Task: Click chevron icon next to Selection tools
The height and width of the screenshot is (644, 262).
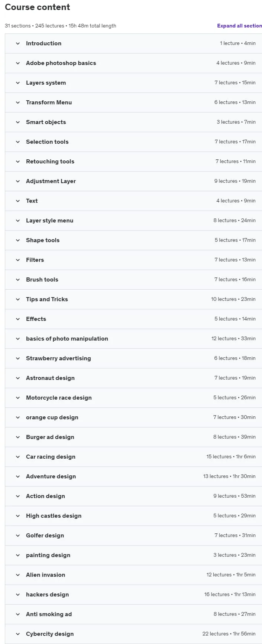Action: pos(18,142)
